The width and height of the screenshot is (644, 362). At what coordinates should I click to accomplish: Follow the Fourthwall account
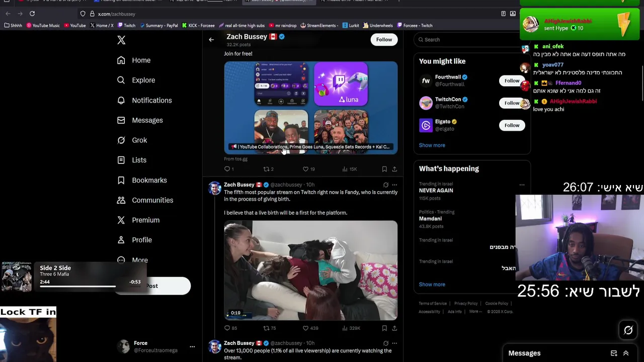(512, 80)
